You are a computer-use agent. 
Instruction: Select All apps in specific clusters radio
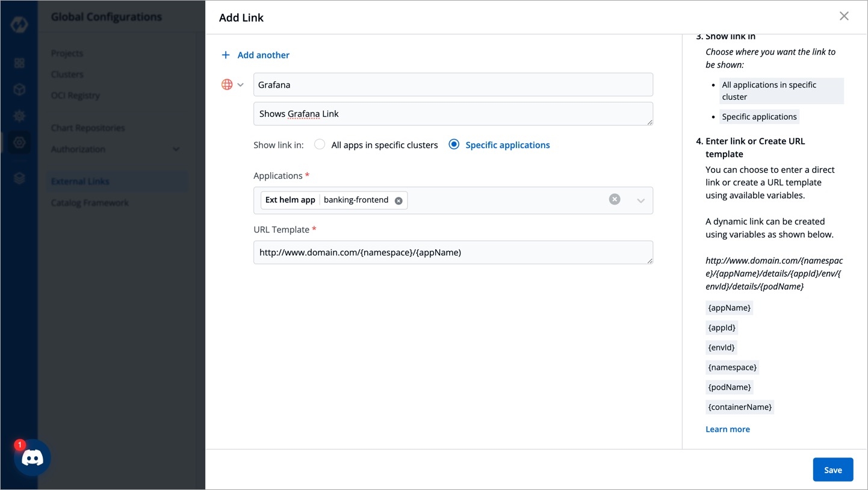click(320, 144)
